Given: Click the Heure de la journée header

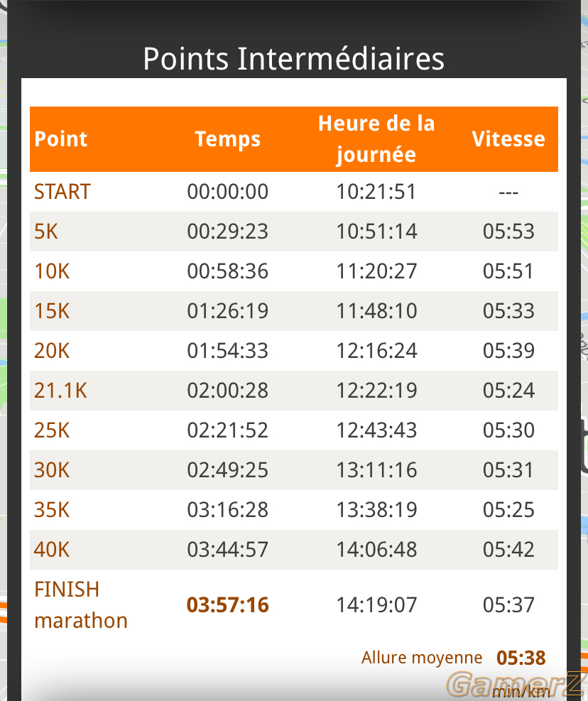Looking at the screenshot, I should click(376, 139).
